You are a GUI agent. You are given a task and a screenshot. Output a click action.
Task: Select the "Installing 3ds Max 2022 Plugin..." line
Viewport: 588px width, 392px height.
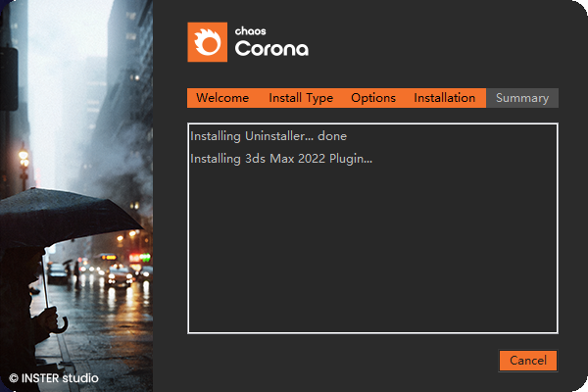coord(281,158)
